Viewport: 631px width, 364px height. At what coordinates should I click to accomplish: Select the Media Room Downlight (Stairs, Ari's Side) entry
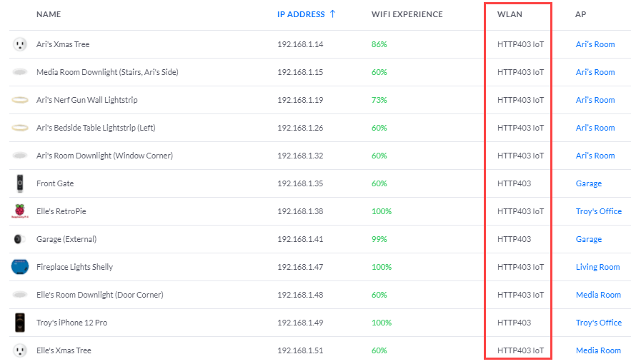point(107,72)
